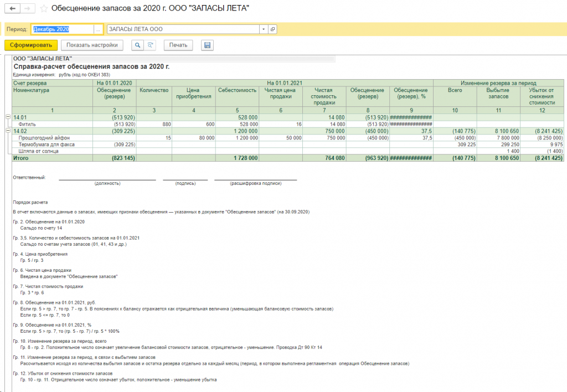Image resolution: width=567 pixels, height=392 pixels.
Task: Click the На 01.01.2021 header
Action: [x=285, y=83]
